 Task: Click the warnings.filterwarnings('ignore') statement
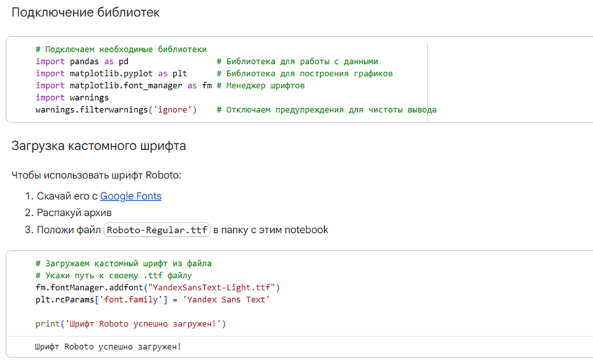point(116,109)
